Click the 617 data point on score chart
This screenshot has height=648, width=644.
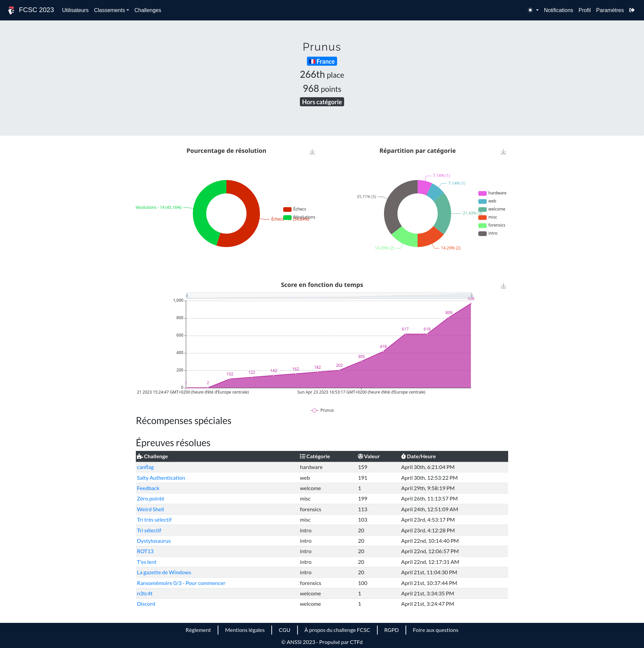pos(405,334)
